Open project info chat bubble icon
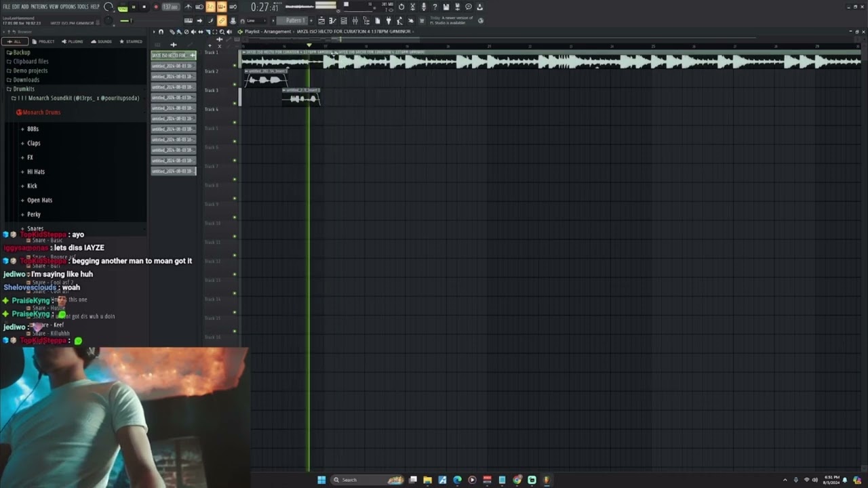868x488 pixels. point(469,7)
